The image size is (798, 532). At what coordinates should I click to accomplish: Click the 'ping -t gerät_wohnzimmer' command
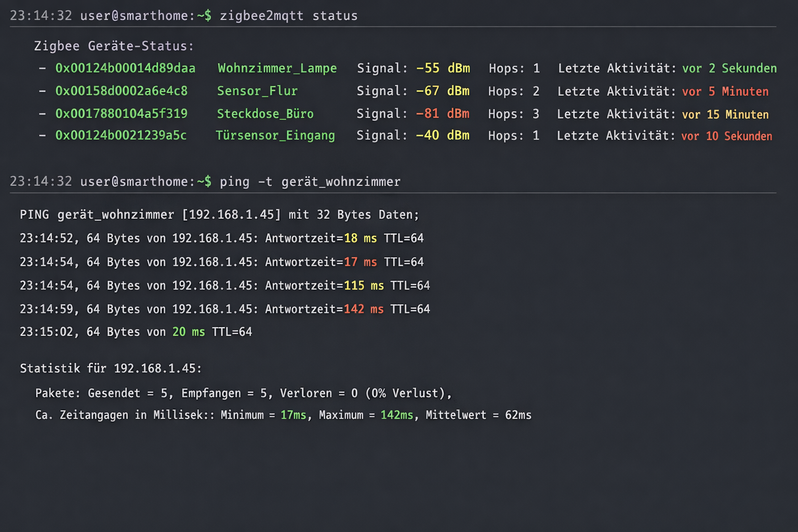(x=310, y=182)
